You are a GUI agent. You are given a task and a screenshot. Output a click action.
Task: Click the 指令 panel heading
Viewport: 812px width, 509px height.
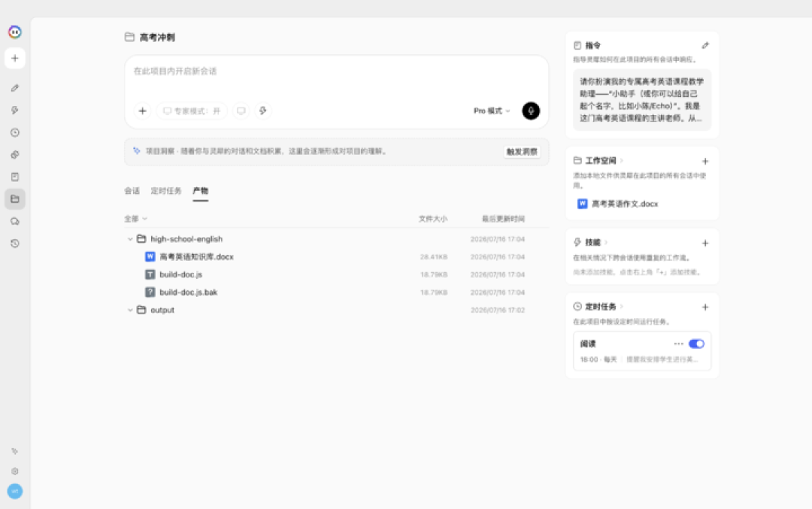593,46
